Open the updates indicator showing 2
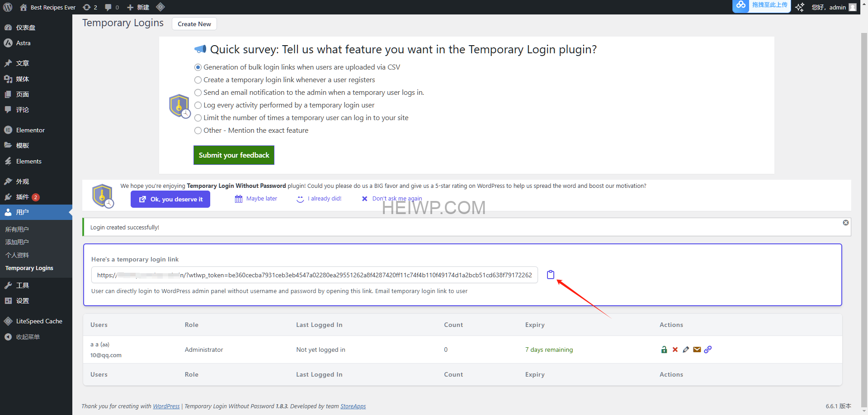This screenshot has height=415, width=868. 90,7
